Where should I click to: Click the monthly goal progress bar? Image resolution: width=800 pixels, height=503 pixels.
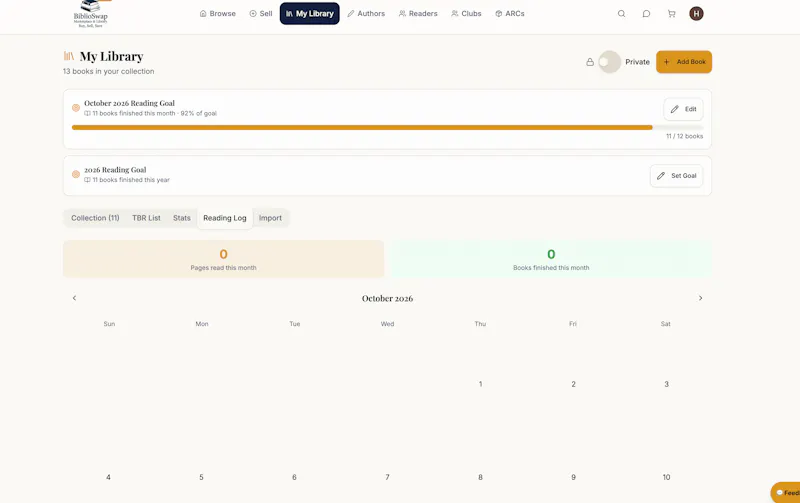(387, 128)
